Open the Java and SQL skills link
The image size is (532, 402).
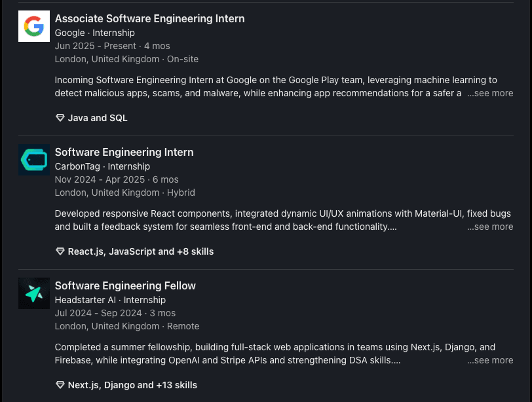[x=98, y=118]
